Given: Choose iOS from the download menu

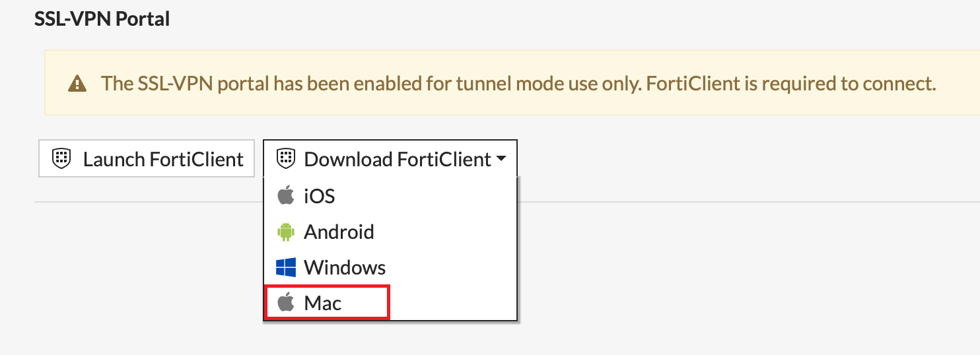Looking at the screenshot, I should coord(320,196).
